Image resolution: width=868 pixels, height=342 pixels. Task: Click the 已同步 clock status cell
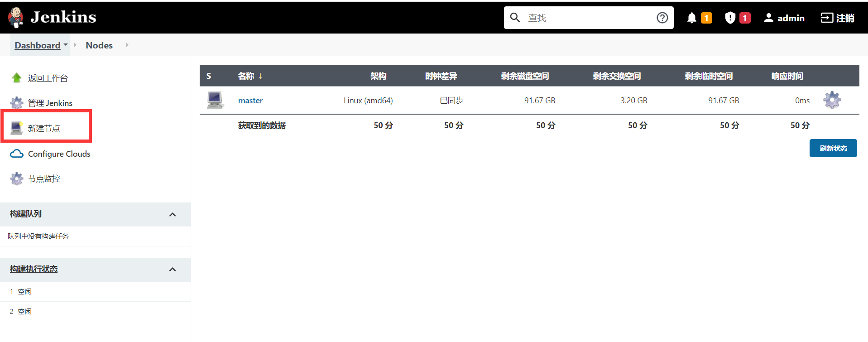tap(451, 101)
